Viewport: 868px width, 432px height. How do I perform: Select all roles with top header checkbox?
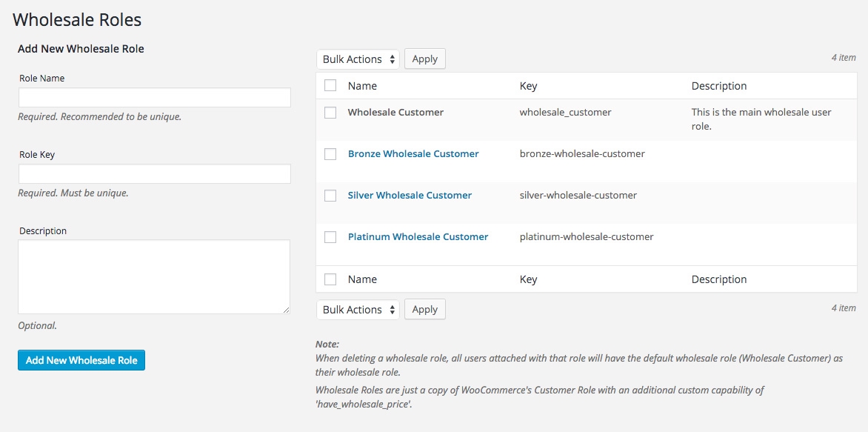[330, 85]
